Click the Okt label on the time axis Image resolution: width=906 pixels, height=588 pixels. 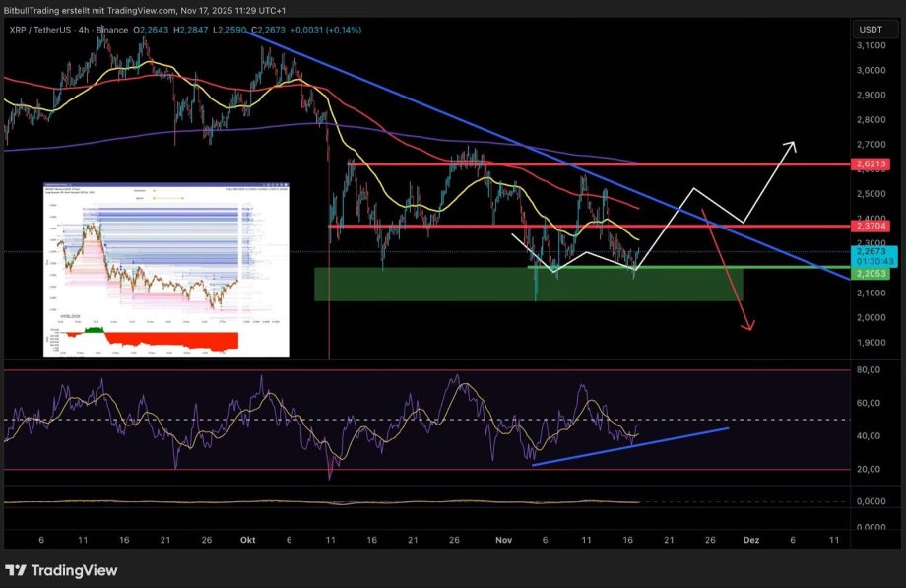(x=246, y=540)
